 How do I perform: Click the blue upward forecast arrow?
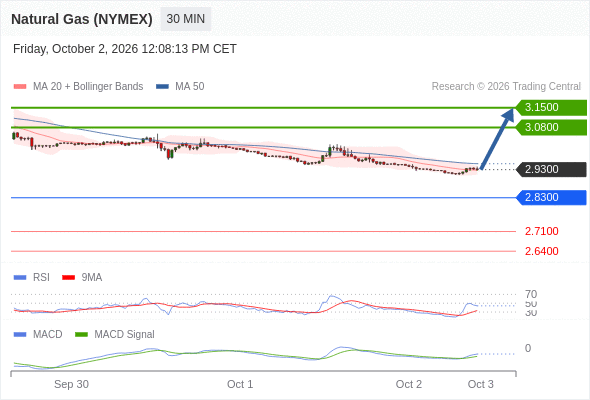(x=497, y=138)
